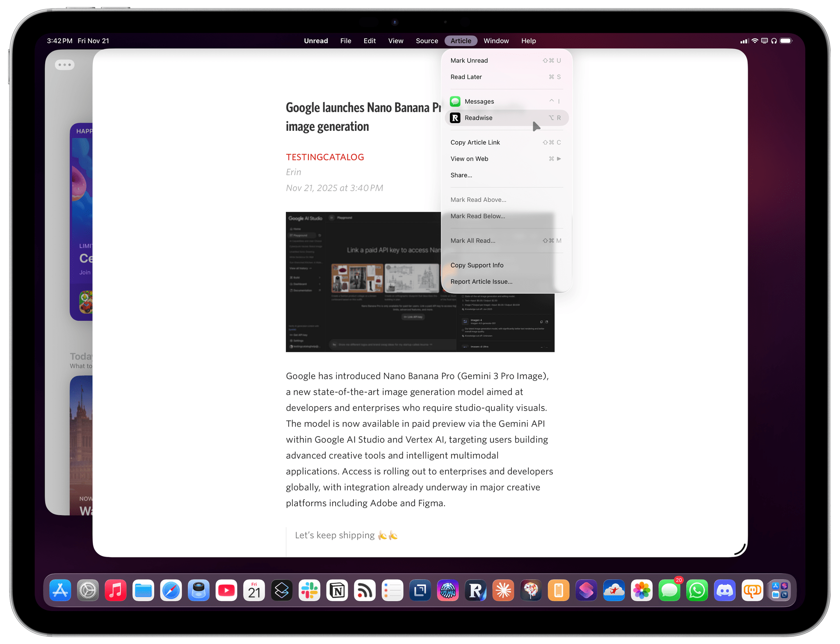The height and width of the screenshot is (644, 840).
Task: Open WhatsApp from the dock
Action: [x=697, y=591]
